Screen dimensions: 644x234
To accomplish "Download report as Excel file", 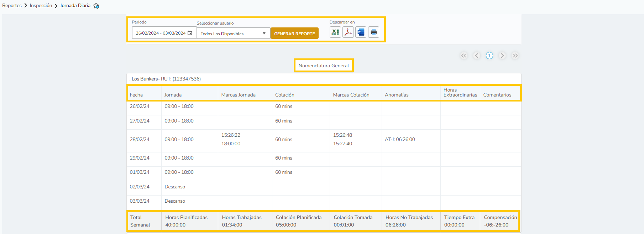I will [335, 32].
